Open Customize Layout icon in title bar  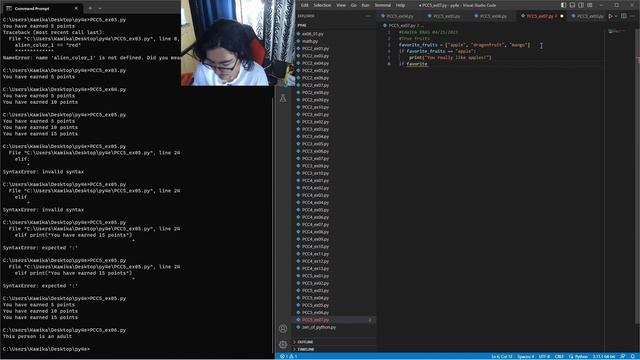click(590, 5)
